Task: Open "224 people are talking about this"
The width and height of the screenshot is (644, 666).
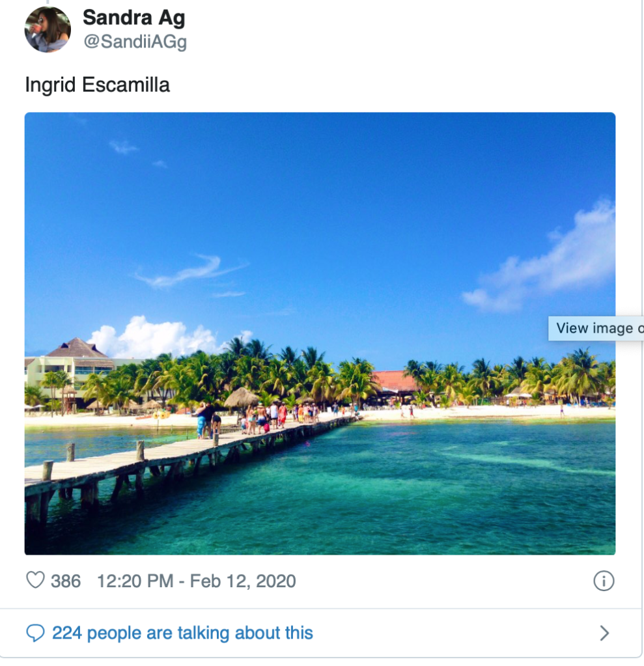Action: pyautogui.click(x=182, y=633)
